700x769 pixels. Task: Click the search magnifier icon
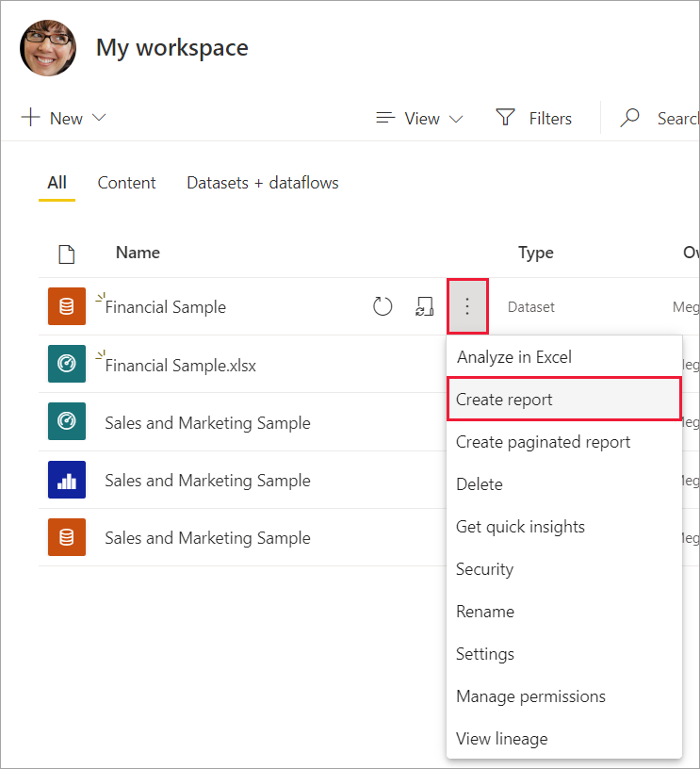coord(630,118)
